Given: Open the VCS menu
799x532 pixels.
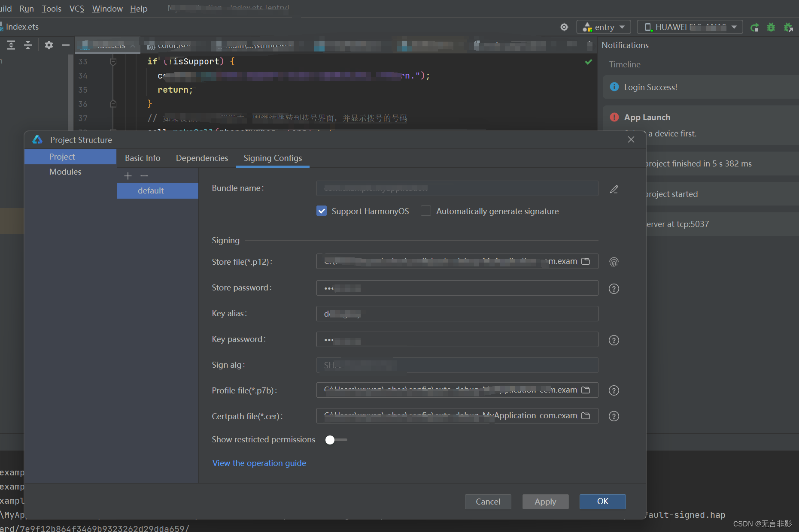Looking at the screenshot, I should click(77, 9).
